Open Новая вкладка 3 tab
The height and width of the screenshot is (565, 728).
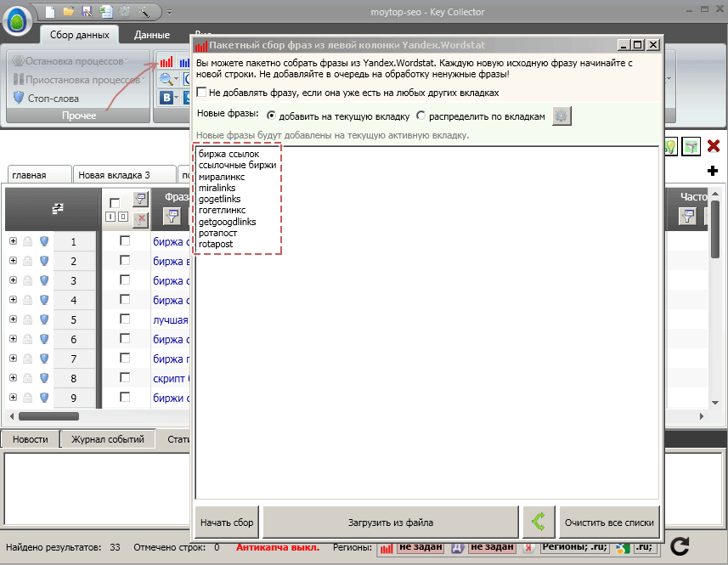click(124, 174)
